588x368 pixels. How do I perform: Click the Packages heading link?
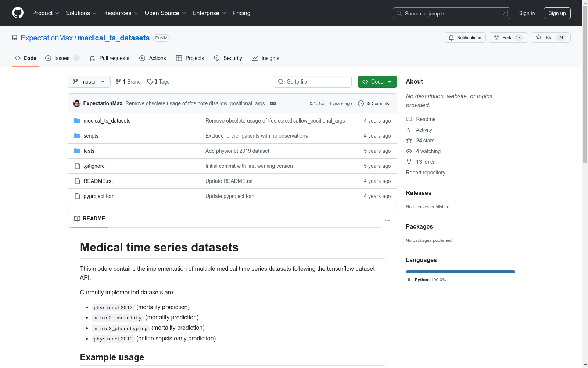[x=419, y=227]
